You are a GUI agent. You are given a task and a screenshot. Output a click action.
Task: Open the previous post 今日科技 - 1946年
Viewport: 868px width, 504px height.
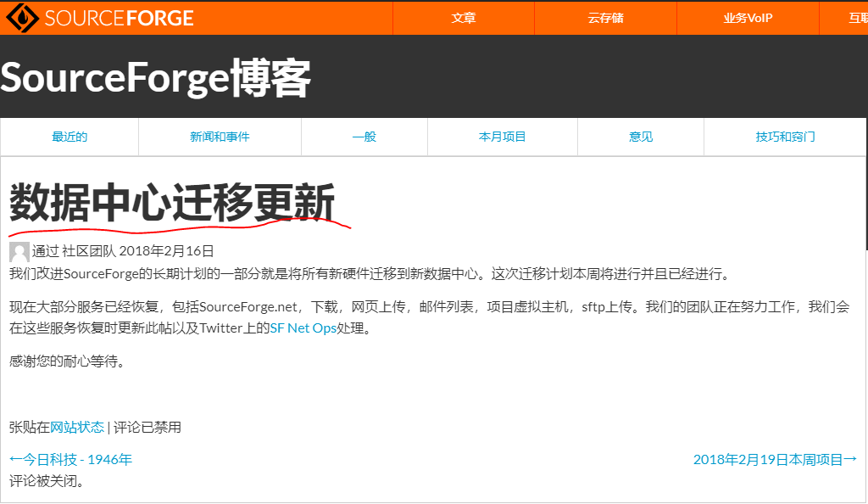70,459
